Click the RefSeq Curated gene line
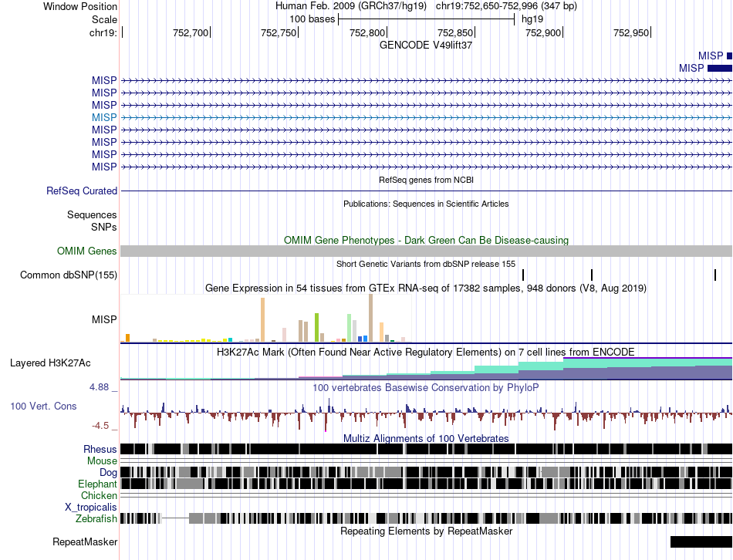 click(x=426, y=191)
